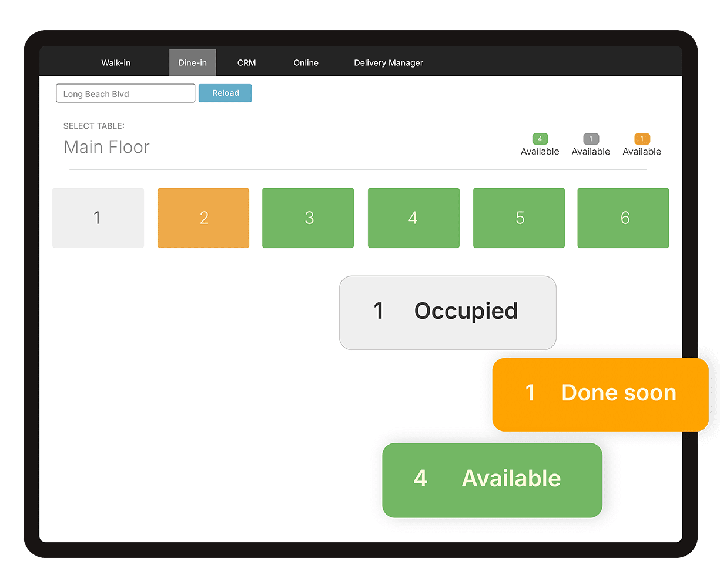Click the green legend badge showing 4
Viewport: 720px width, 588px height.
point(540,139)
